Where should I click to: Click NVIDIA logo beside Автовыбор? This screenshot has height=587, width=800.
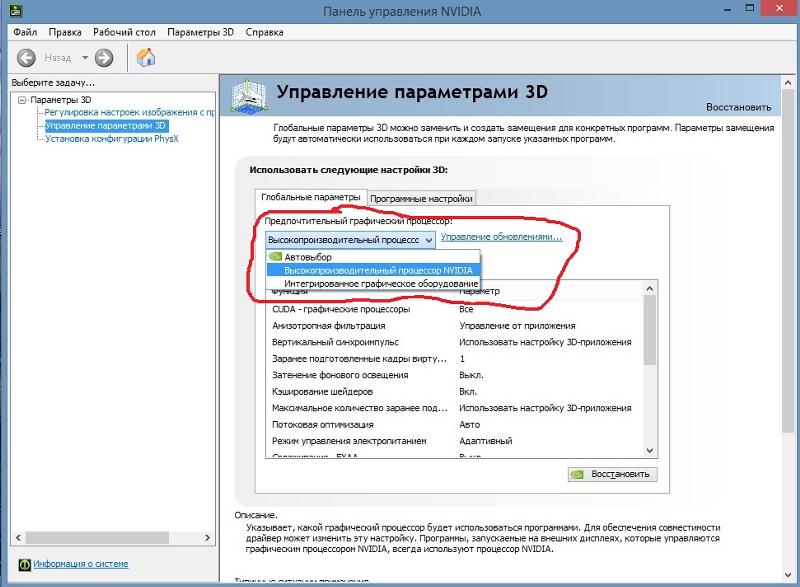click(276, 257)
